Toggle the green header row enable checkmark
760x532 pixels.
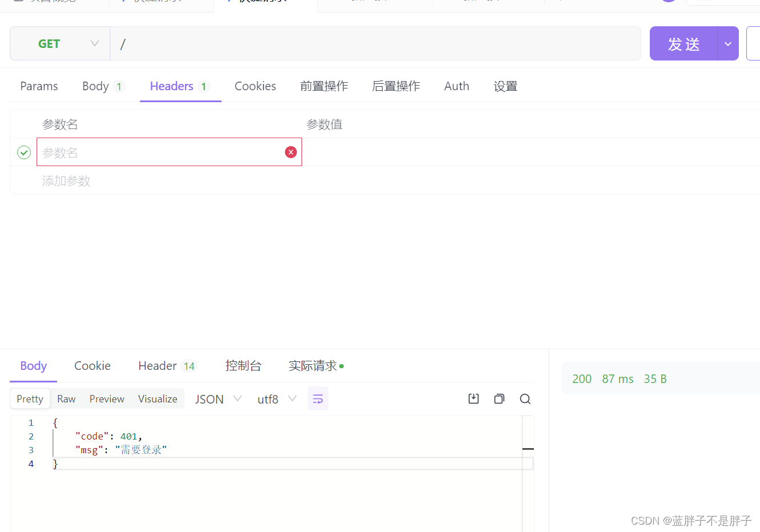coord(24,152)
